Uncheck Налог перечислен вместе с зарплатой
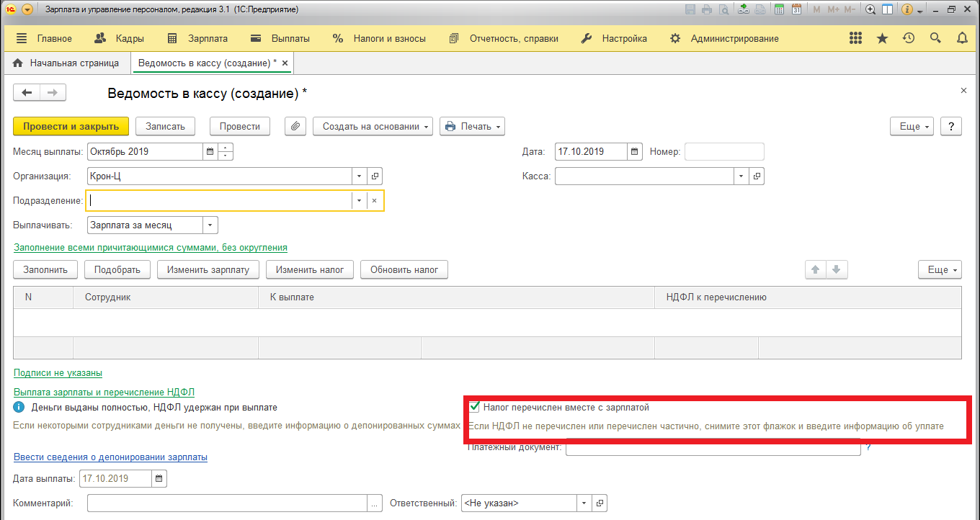The image size is (980, 520). pyautogui.click(x=474, y=407)
